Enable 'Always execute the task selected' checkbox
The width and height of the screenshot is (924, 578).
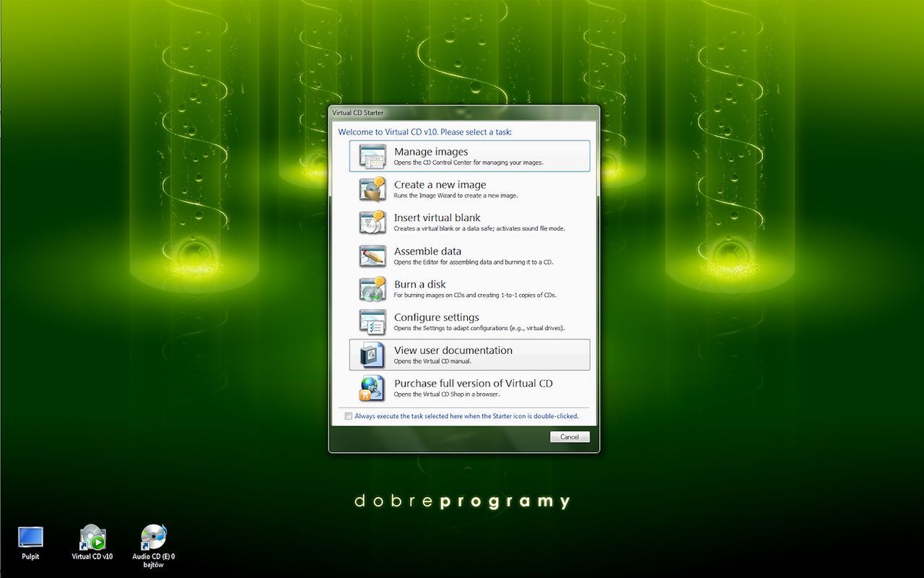point(349,416)
